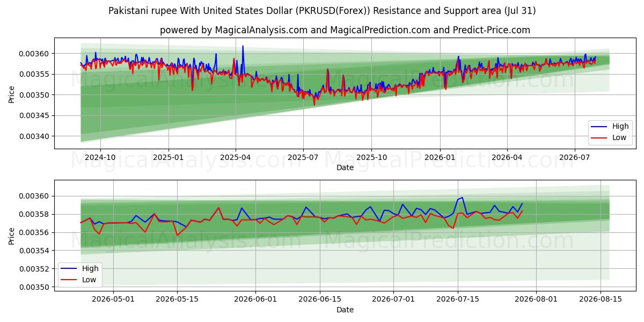Screen dimensions: 644x322
Task: Click 'High' in the bottom chart legend
Action: point(90,268)
